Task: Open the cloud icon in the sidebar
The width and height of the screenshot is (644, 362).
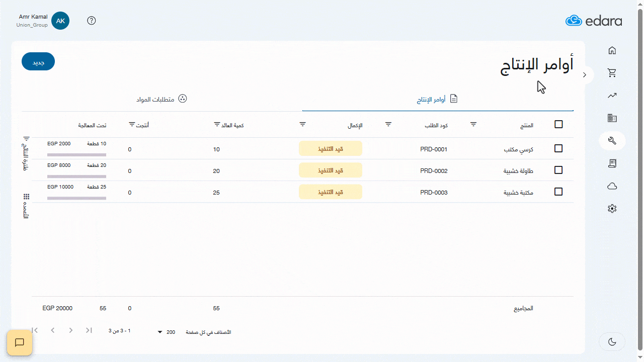Action: (x=612, y=186)
